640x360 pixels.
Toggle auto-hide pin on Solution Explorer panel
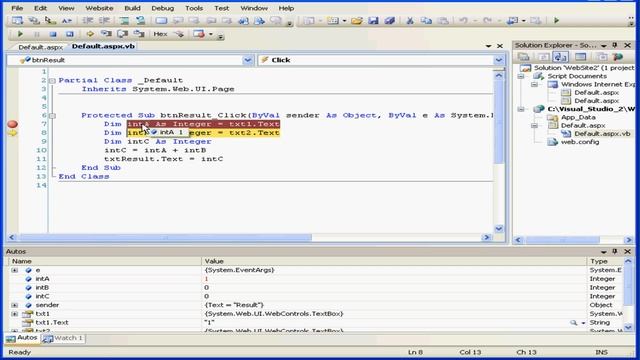pos(615,45)
